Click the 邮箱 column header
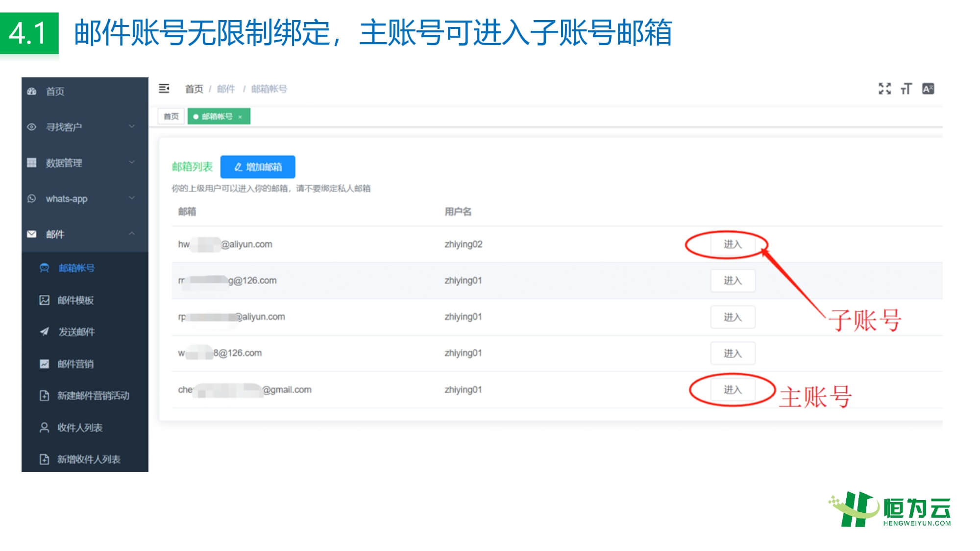 [187, 212]
